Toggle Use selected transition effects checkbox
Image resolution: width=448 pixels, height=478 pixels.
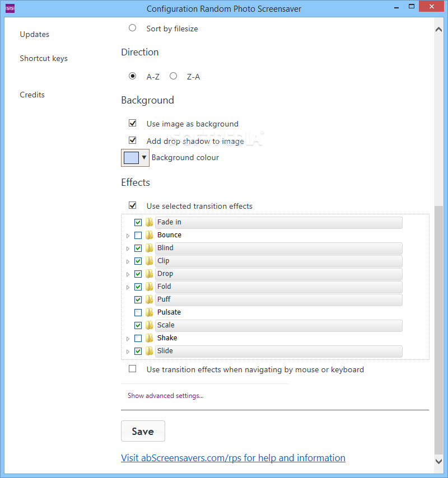click(132, 205)
